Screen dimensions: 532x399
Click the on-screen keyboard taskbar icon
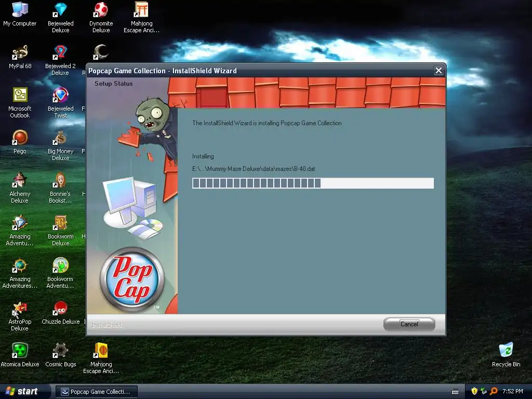click(455, 392)
